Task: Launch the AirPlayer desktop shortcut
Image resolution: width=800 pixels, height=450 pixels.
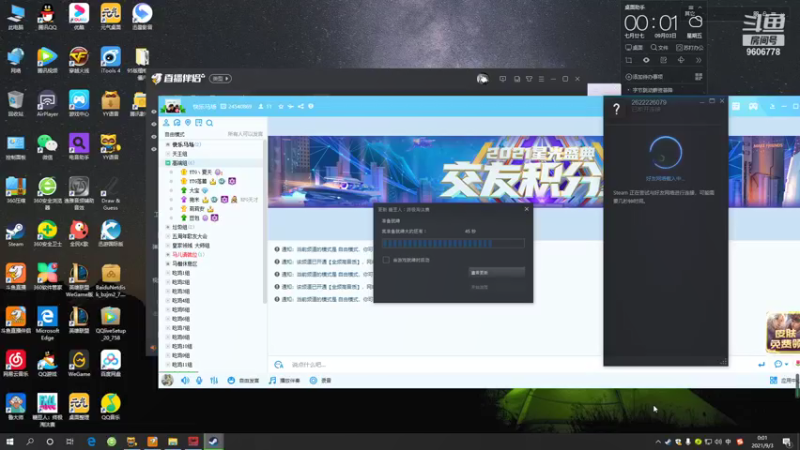Action: click(x=47, y=104)
